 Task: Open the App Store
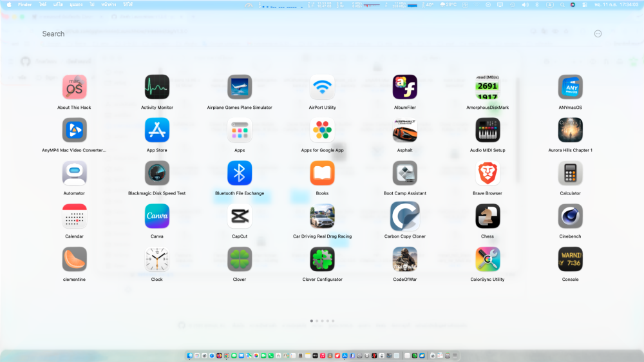(x=157, y=130)
